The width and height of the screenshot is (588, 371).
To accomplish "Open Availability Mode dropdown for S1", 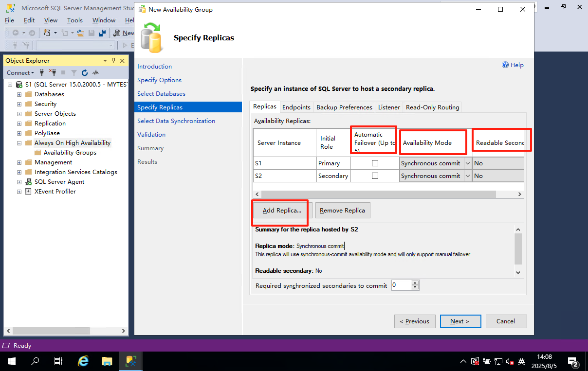I will (x=467, y=163).
